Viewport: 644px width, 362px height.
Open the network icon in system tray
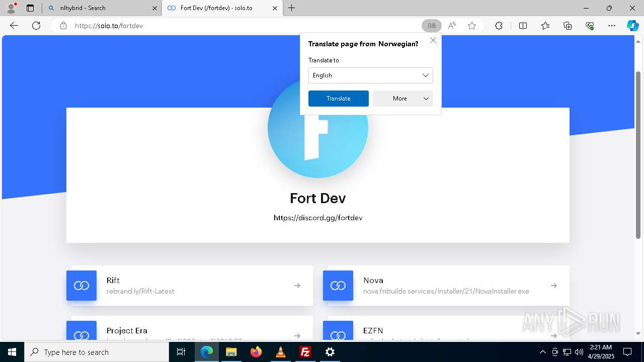click(567, 352)
